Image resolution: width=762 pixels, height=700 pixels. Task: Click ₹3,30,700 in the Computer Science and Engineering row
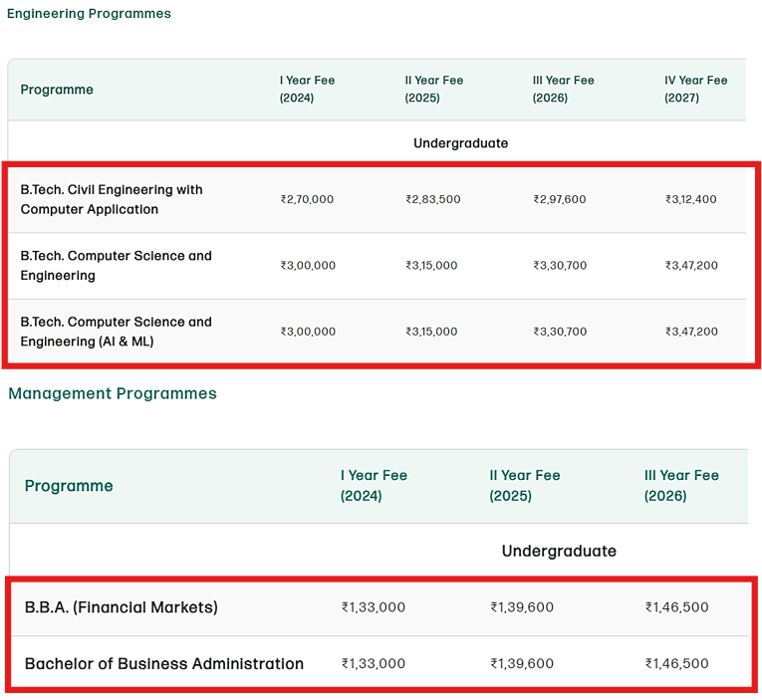point(561,265)
